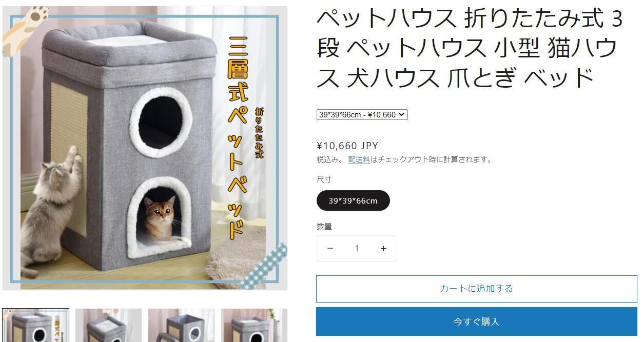The height and width of the screenshot is (342, 644).
Task: Select the first product thumbnail
Action: (x=35, y=325)
